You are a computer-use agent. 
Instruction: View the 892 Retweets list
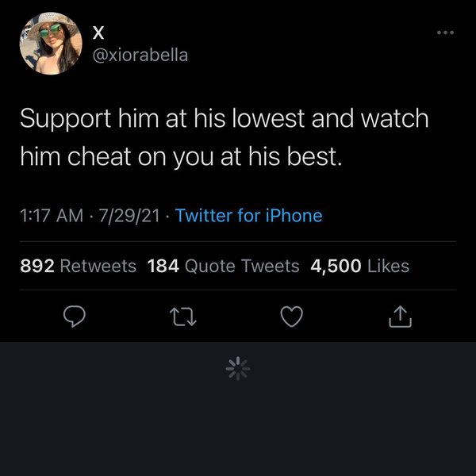click(78, 266)
